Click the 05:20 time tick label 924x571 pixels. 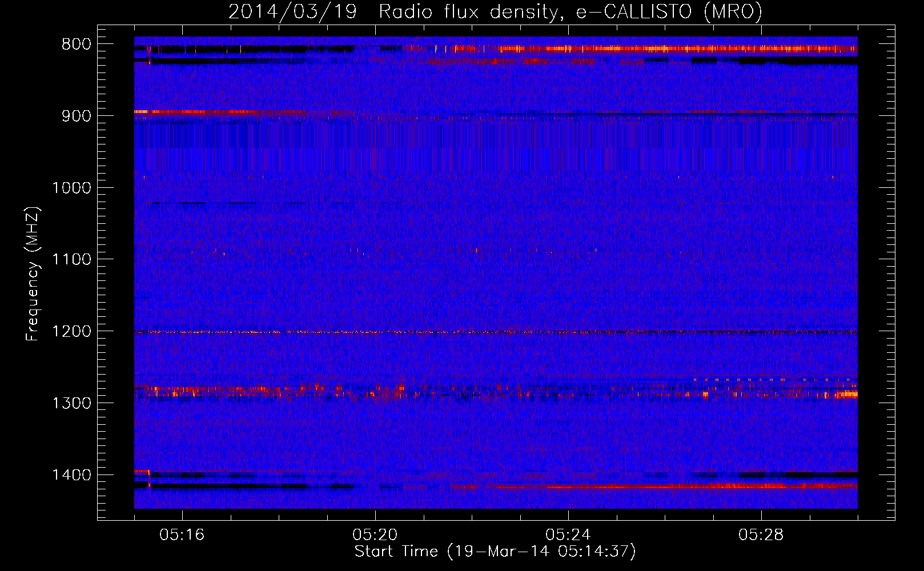click(x=375, y=535)
